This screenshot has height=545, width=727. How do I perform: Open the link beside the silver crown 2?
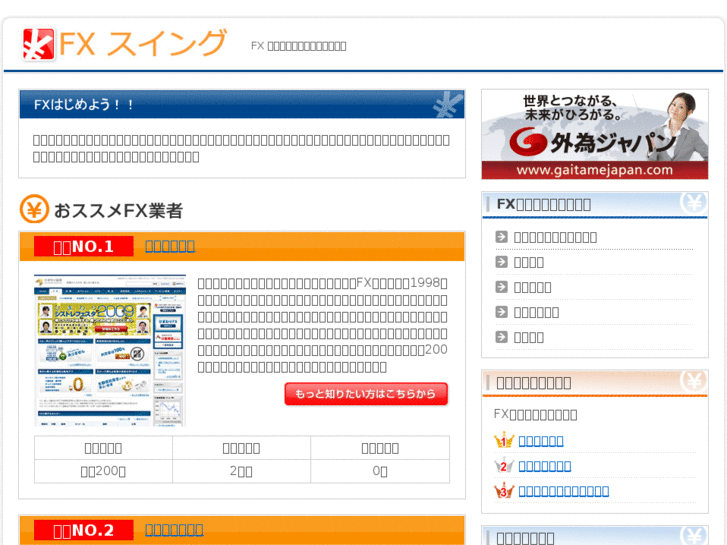(544, 466)
